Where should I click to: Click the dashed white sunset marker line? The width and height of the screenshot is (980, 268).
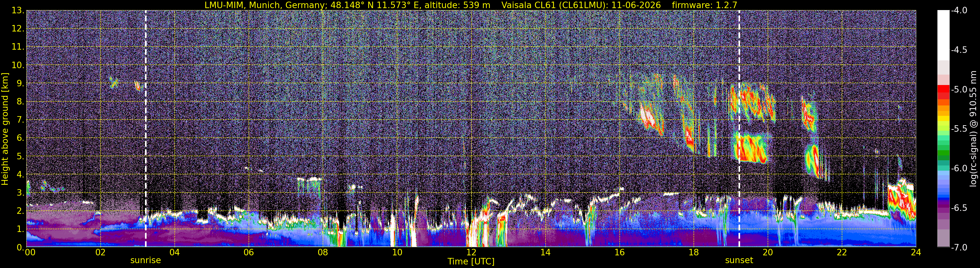coord(739,129)
